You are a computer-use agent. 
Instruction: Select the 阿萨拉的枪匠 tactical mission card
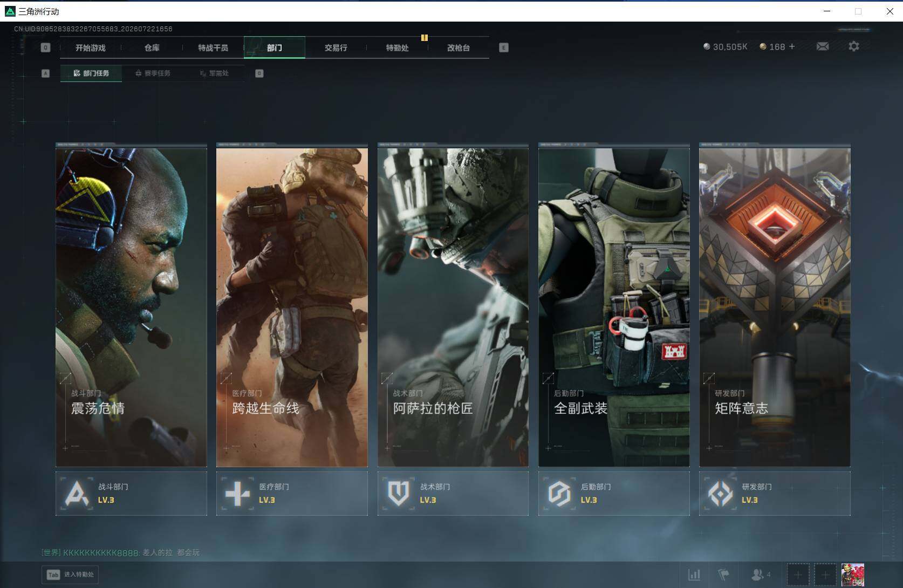coord(453,305)
